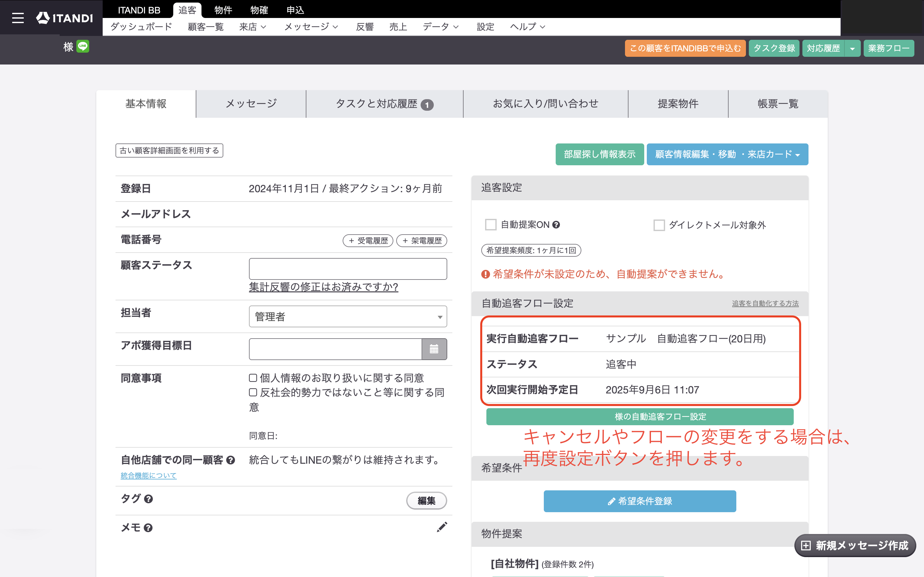Click 様の自動追客フロー設定 button
This screenshot has width=924, height=577.
point(640,417)
